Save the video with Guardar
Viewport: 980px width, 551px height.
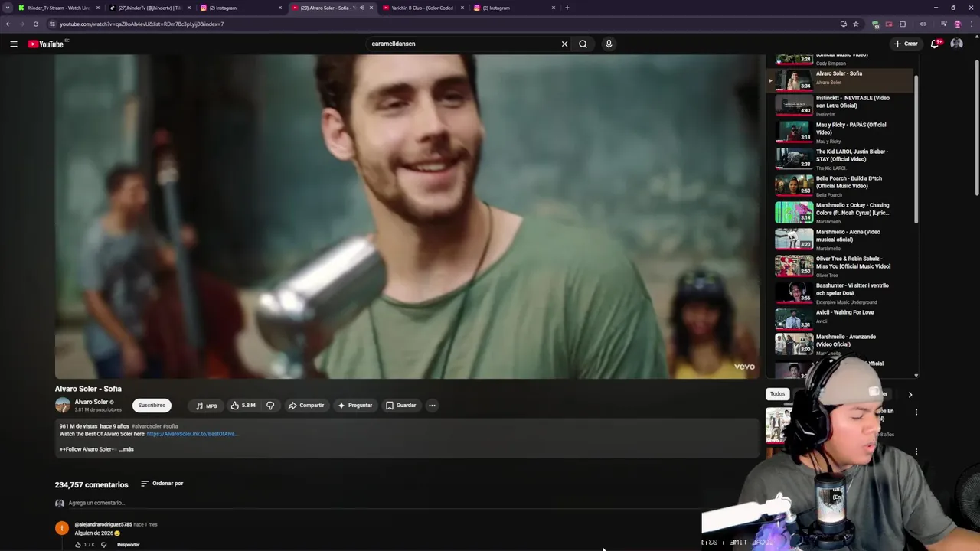pos(400,406)
